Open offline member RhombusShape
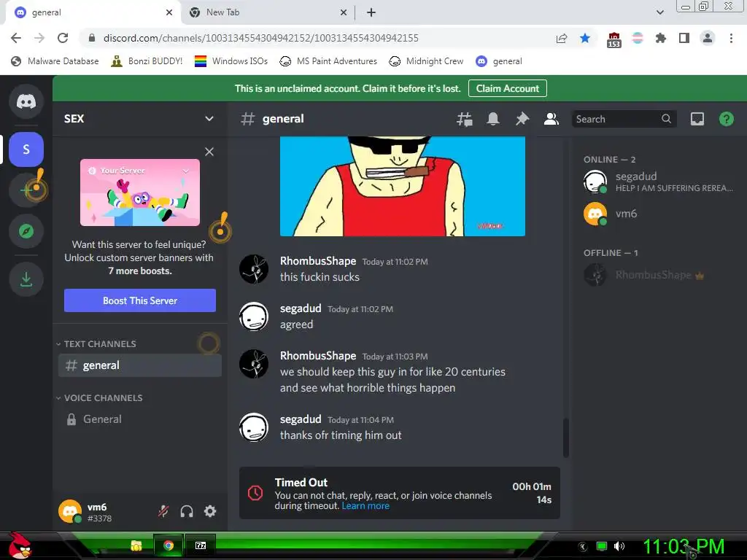 (x=657, y=275)
